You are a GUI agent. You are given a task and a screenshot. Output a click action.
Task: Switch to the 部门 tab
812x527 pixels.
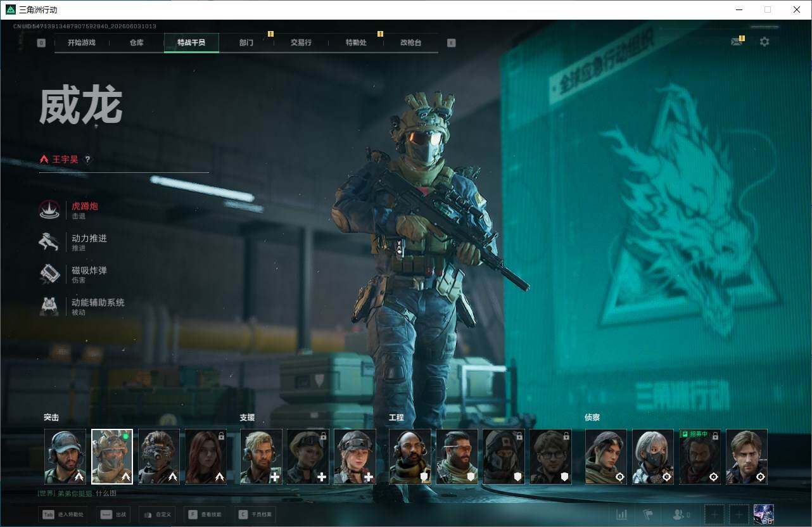246,43
